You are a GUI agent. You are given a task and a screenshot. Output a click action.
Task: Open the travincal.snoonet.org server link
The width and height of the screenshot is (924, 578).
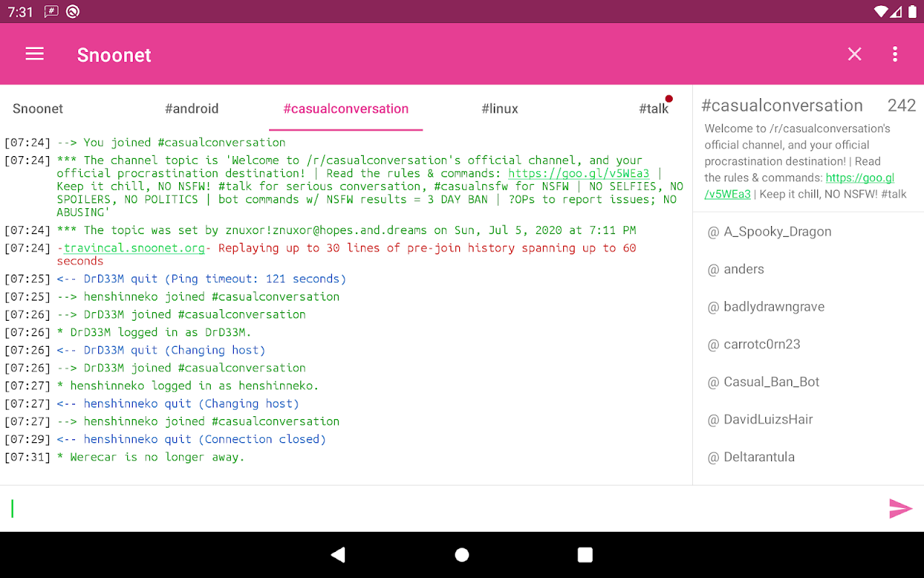click(134, 248)
